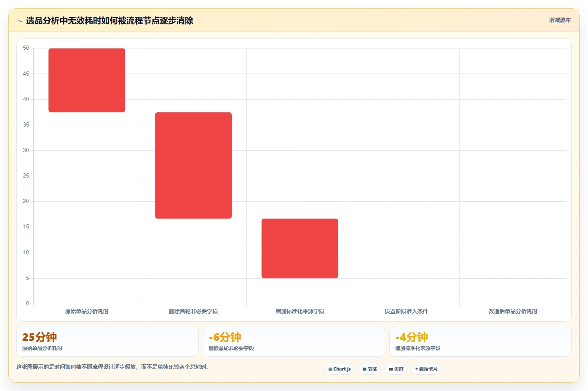
Task: Click the -4分钟 data card
Action: click(480, 341)
